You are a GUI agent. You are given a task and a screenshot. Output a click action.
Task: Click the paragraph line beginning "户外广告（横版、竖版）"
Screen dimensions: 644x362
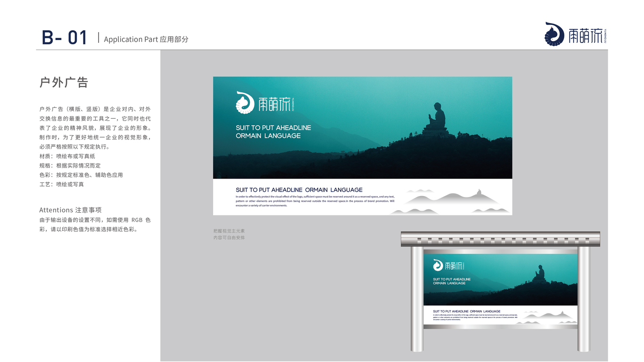coord(95,109)
